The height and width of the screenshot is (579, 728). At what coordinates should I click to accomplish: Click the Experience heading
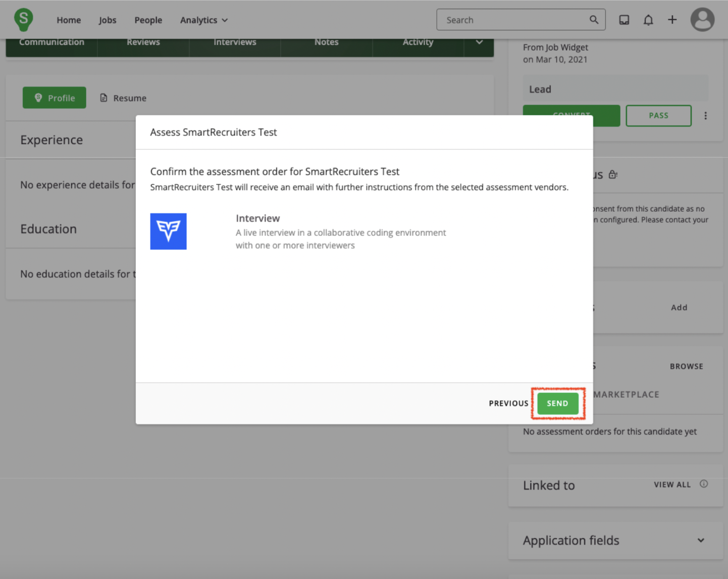[x=51, y=140]
